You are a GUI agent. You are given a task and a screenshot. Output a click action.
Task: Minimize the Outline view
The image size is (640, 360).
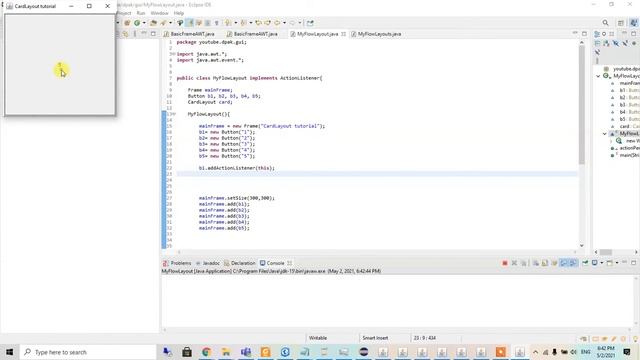click(624, 33)
